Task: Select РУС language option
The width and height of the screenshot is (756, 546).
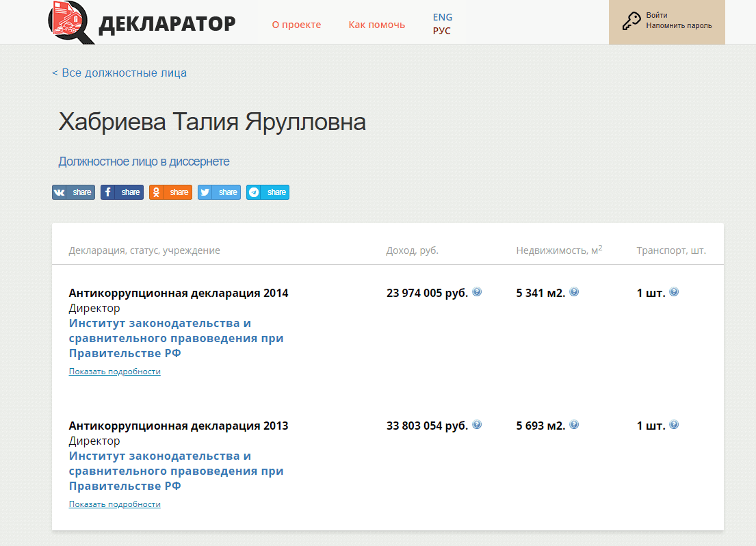Action: click(x=442, y=31)
